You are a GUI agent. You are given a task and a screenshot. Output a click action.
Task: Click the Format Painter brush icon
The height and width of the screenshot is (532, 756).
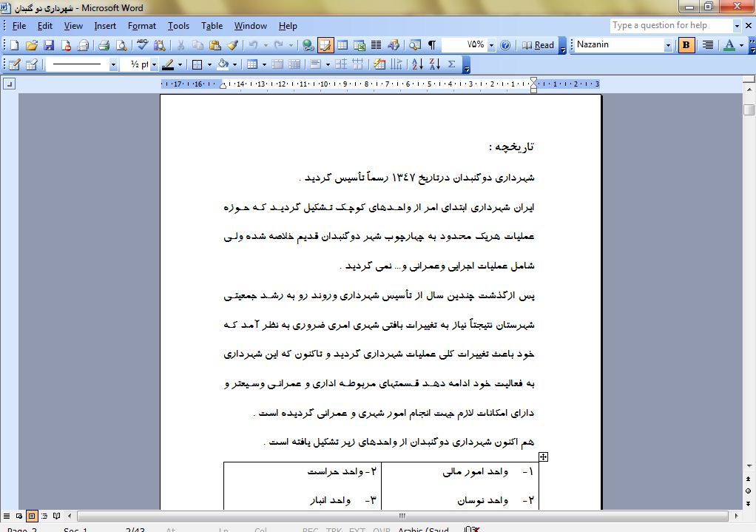coord(232,45)
